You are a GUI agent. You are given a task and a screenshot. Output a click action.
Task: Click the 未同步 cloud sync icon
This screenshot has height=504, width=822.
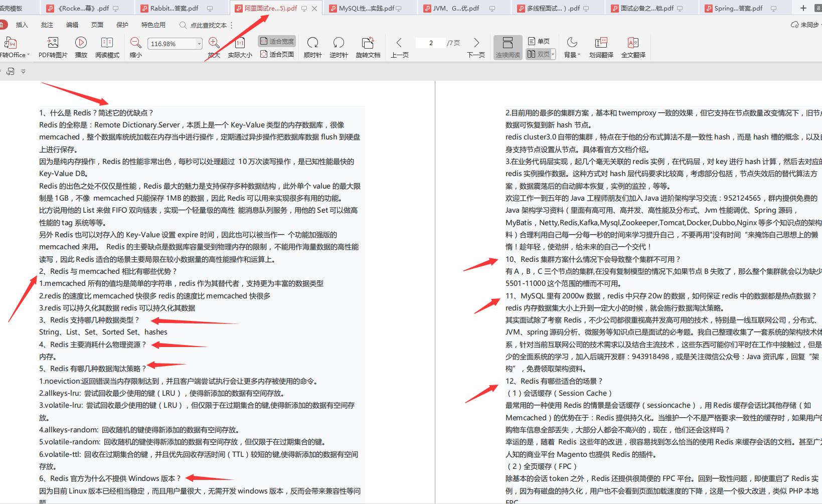click(x=794, y=25)
